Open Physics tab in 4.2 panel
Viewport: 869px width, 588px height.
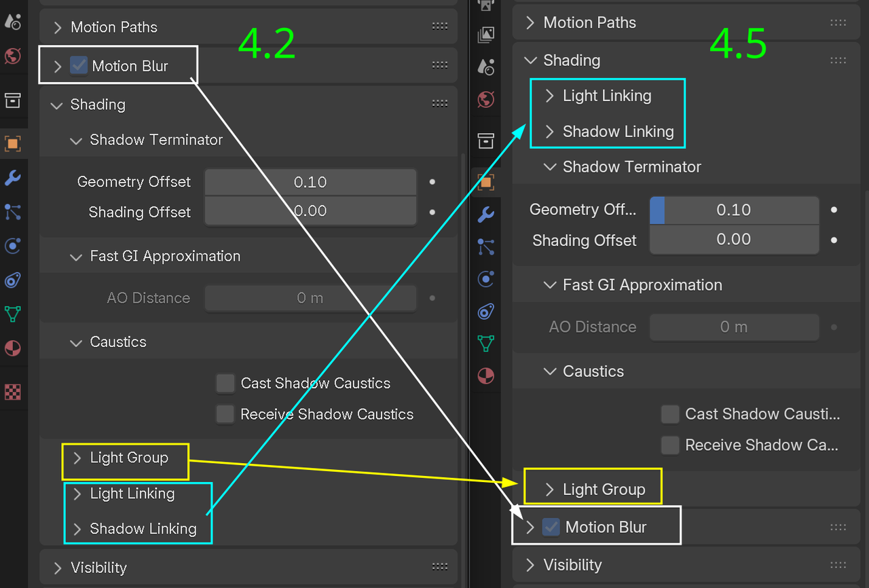coord(13,246)
